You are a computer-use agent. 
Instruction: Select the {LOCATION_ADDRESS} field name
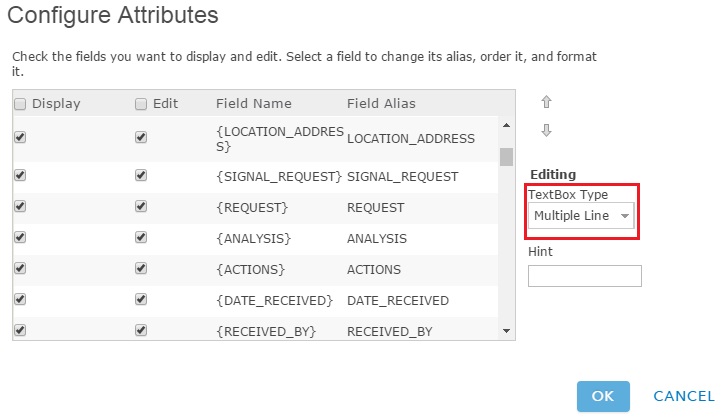(x=280, y=139)
